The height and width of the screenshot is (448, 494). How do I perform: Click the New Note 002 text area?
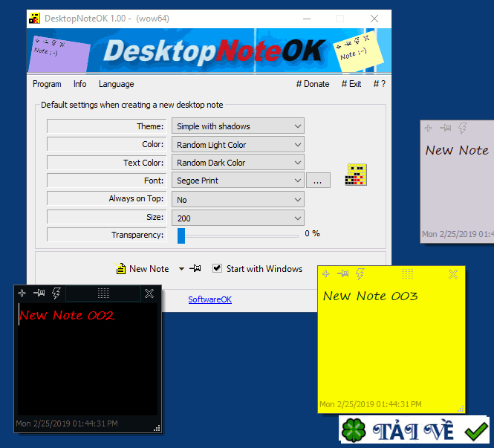88,359
